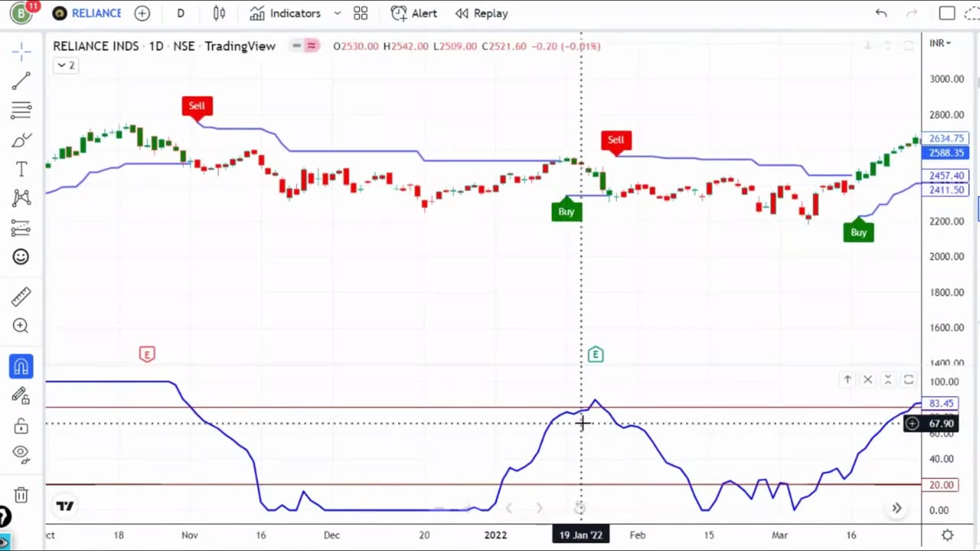
Task: Click the green Buy signal near January
Action: click(567, 210)
